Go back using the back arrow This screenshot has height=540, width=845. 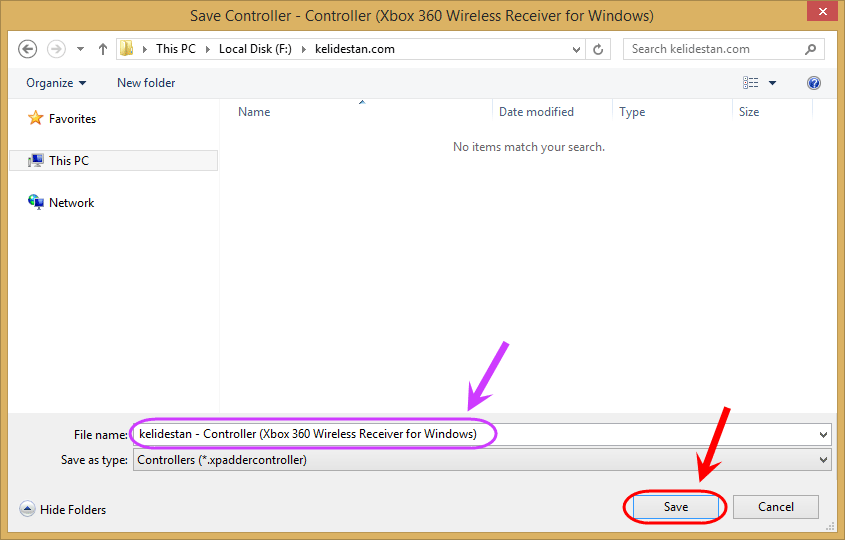point(27,49)
